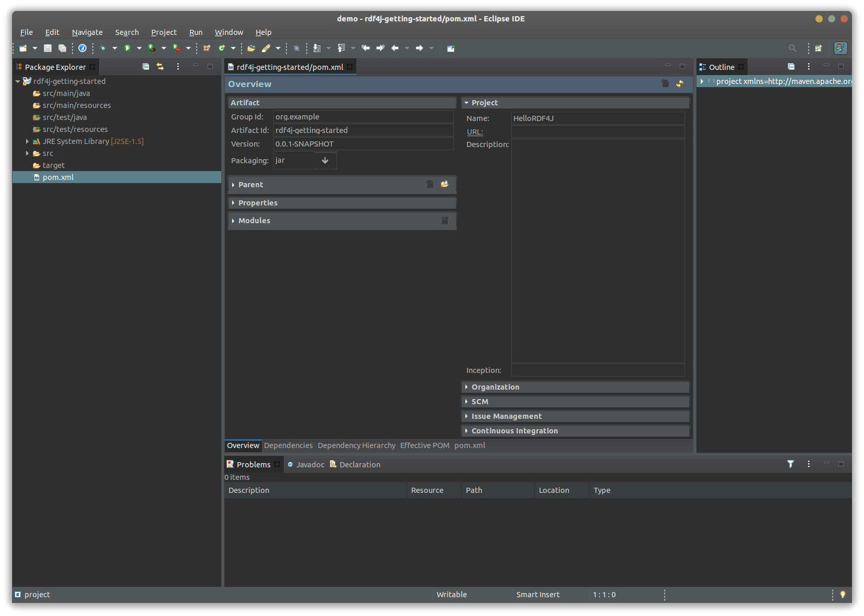Viewport: 864px width, 616px height.
Task: Switch to the Dependencies editor tab
Action: tap(289, 445)
